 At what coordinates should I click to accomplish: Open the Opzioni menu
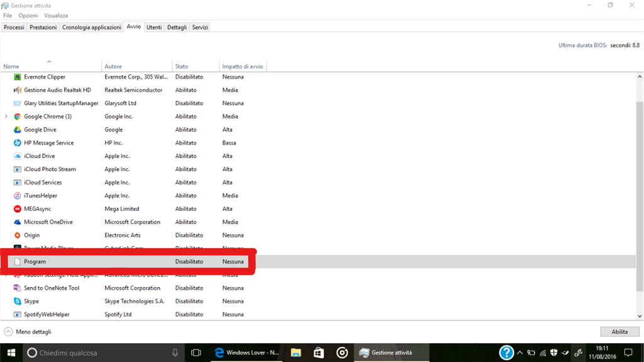click(x=28, y=16)
